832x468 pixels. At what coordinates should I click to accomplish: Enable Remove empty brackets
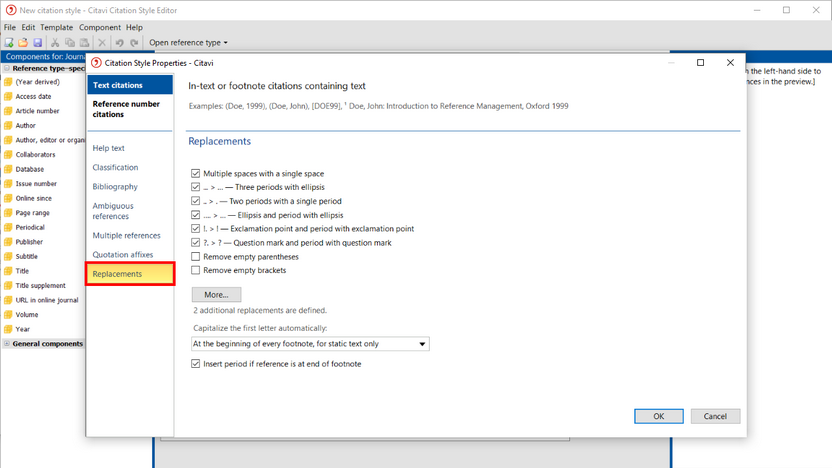click(x=195, y=271)
